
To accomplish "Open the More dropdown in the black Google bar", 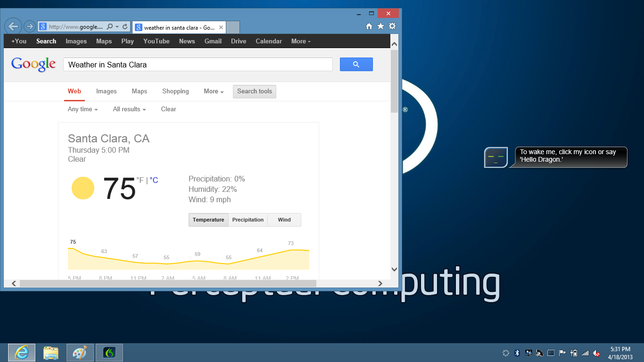I will 300,41.
